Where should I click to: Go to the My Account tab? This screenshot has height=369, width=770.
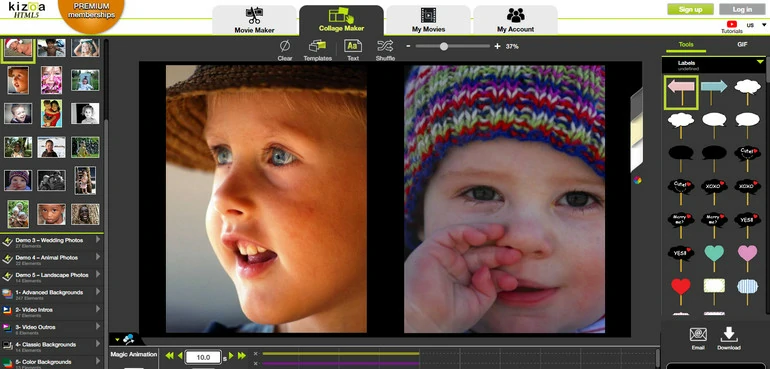pos(515,20)
